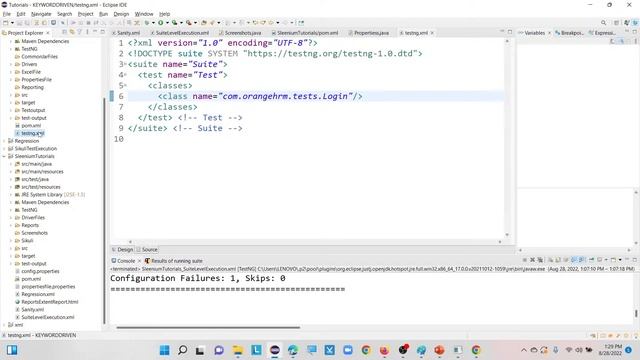This screenshot has height=360, width=640.
Task: Click the green Run button in toolbar
Action: click(x=161, y=23)
